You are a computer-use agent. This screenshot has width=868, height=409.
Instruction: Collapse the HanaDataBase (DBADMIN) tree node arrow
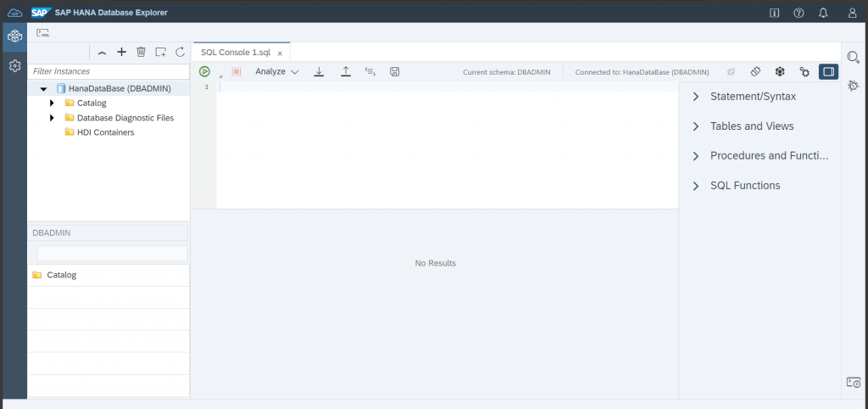coord(44,88)
